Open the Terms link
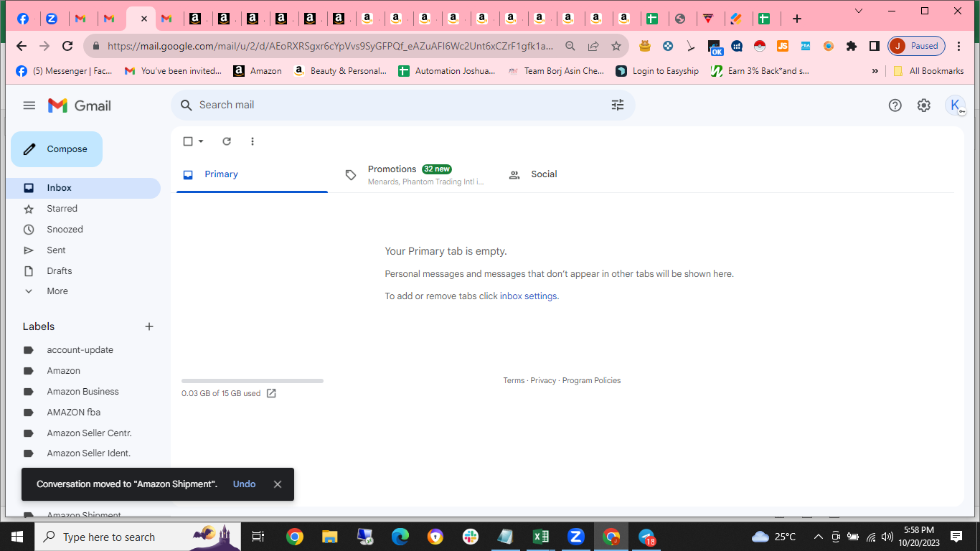Viewport: 980px width, 551px height. point(514,381)
